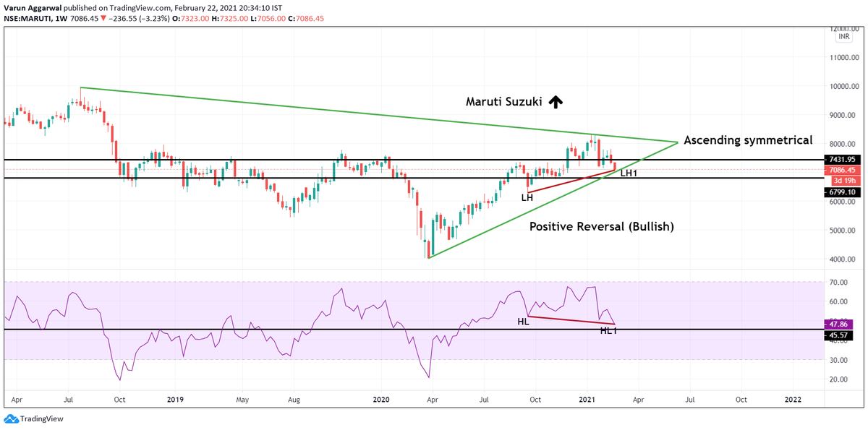The height and width of the screenshot is (430, 868).
Task: Click the 'Positive Reversal (Bullish)' annotation
Action: pos(602,227)
